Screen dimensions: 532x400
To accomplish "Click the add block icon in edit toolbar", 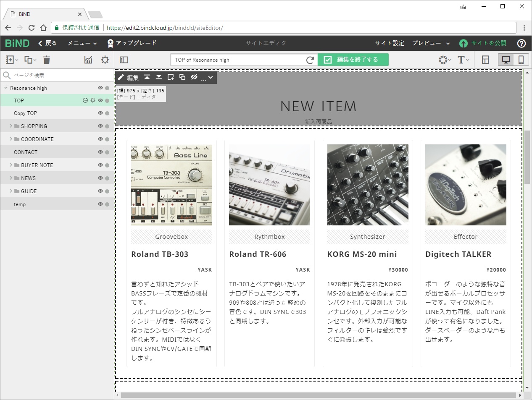I will pyautogui.click(x=171, y=77).
